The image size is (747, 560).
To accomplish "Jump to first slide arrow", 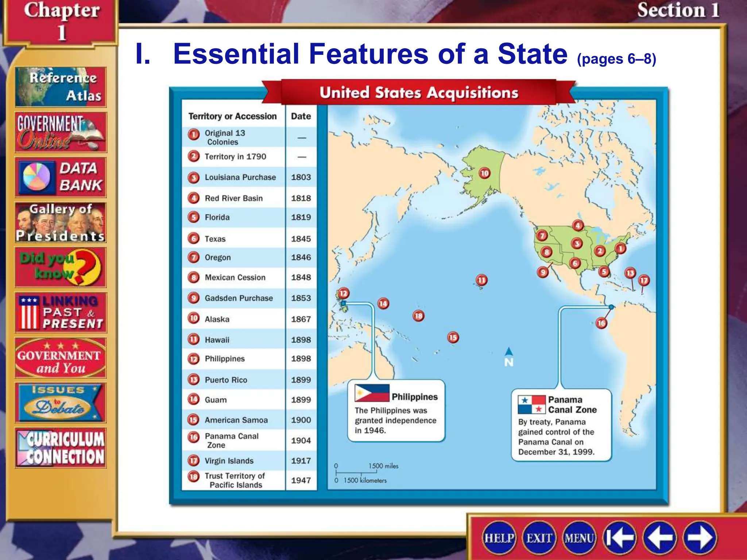I will (x=620, y=538).
